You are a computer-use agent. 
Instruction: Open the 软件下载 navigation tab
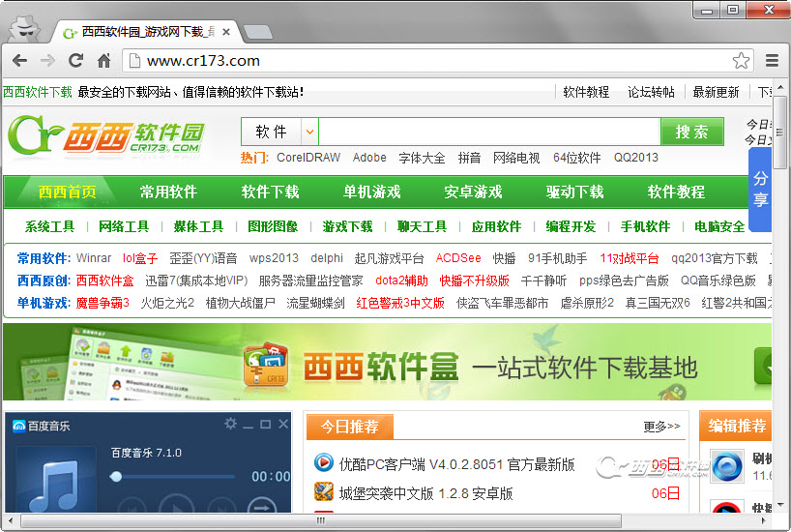[x=271, y=192]
